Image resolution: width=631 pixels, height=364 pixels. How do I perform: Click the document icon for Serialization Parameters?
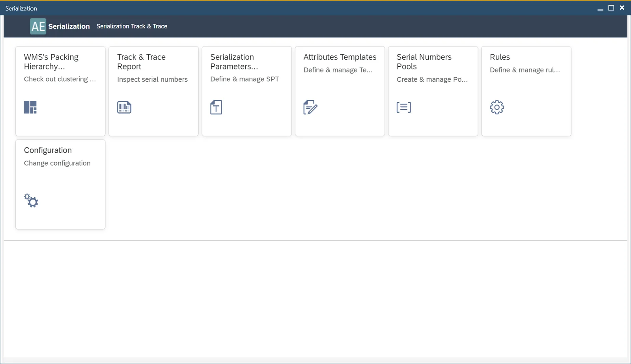216,107
